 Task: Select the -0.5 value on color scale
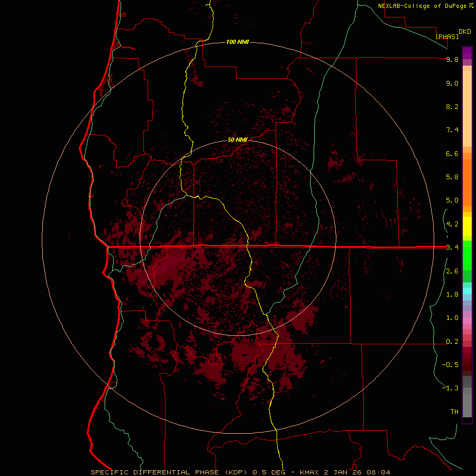pos(450,364)
